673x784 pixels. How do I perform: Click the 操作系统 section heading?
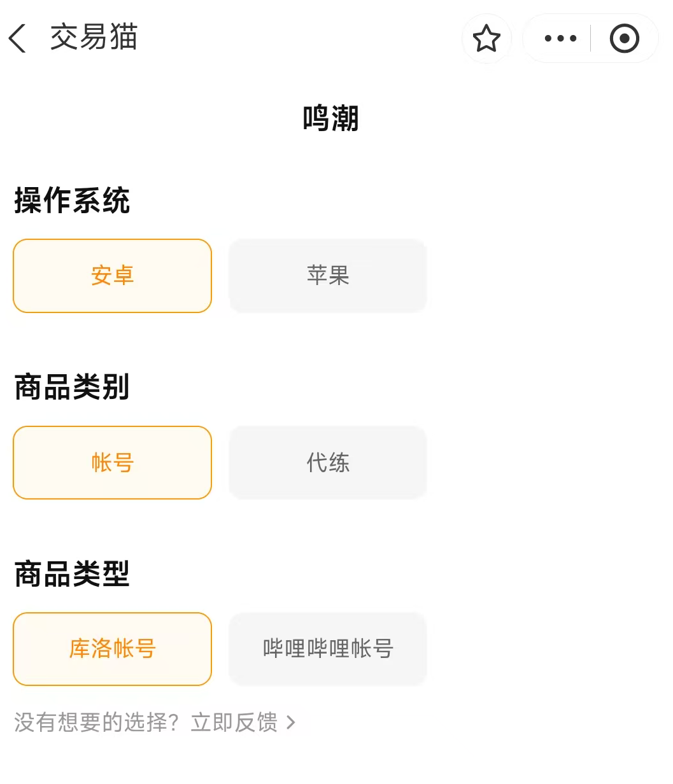[72, 200]
